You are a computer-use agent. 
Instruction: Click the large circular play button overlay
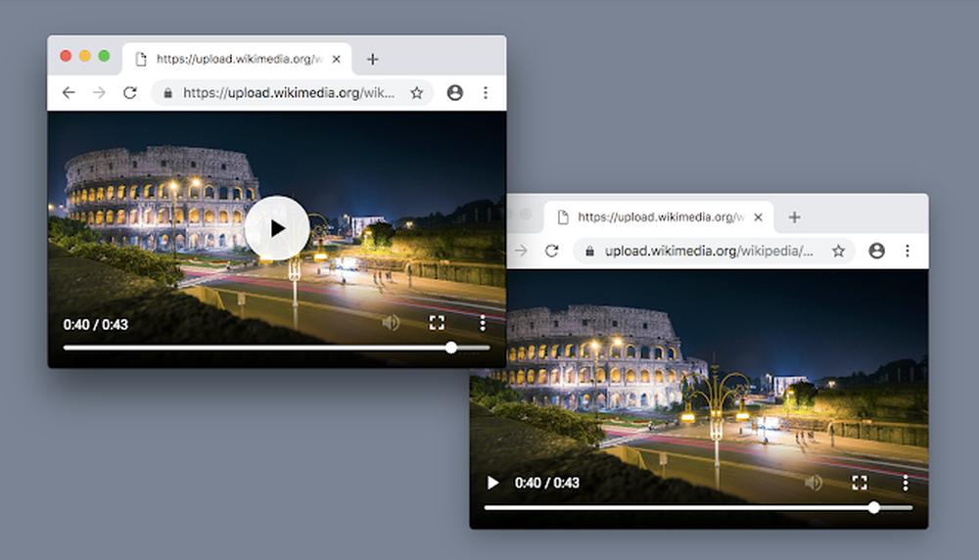pyautogui.click(x=277, y=228)
